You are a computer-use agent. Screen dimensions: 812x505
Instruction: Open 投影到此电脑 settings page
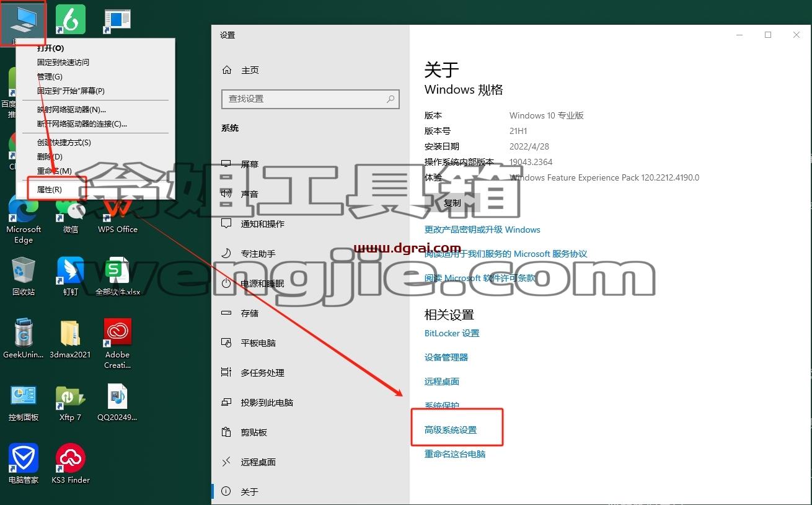(311, 403)
